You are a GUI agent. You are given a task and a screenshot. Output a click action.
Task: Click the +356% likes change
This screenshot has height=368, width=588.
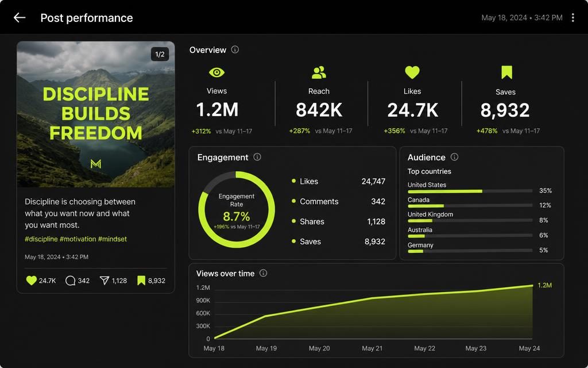394,131
